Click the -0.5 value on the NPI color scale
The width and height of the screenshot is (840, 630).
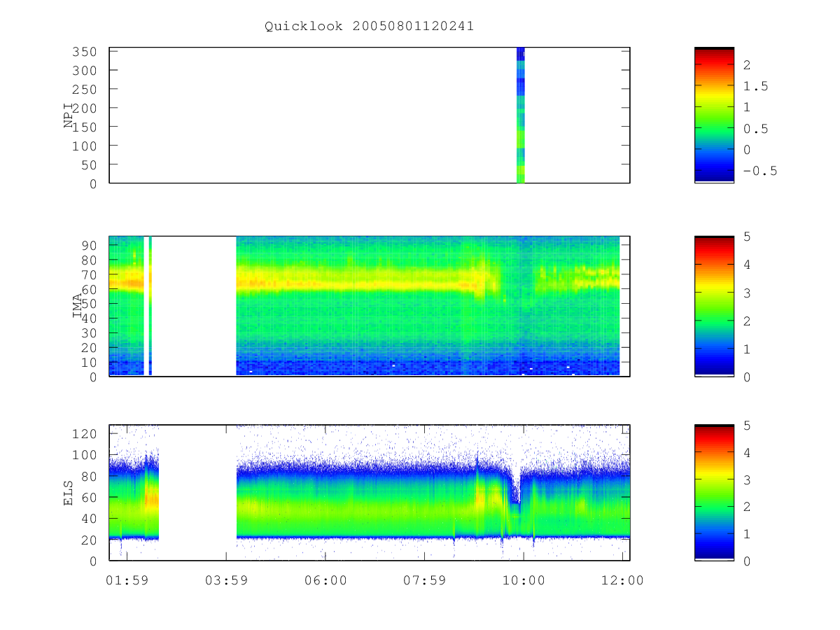click(x=760, y=171)
